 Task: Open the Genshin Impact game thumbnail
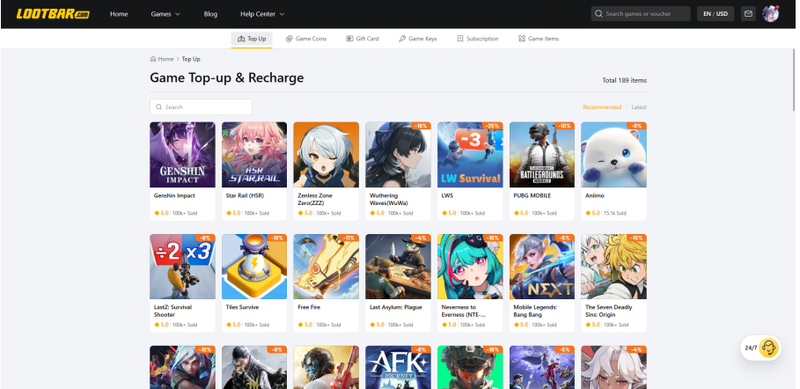(x=182, y=155)
